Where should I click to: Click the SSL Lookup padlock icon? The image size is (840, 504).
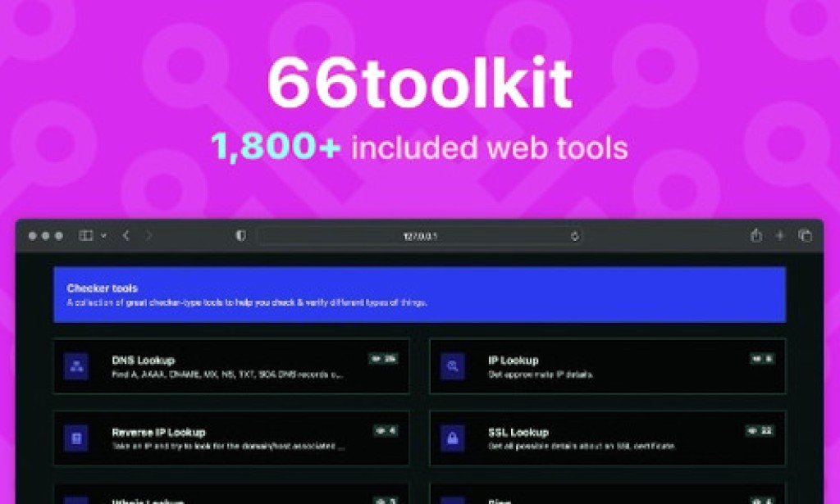click(453, 438)
